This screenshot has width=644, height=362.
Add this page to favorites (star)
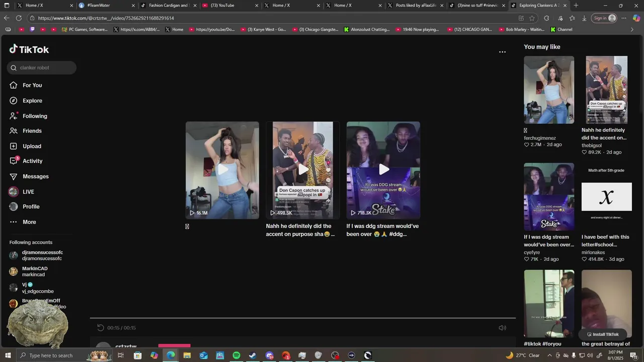[x=533, y=18]
